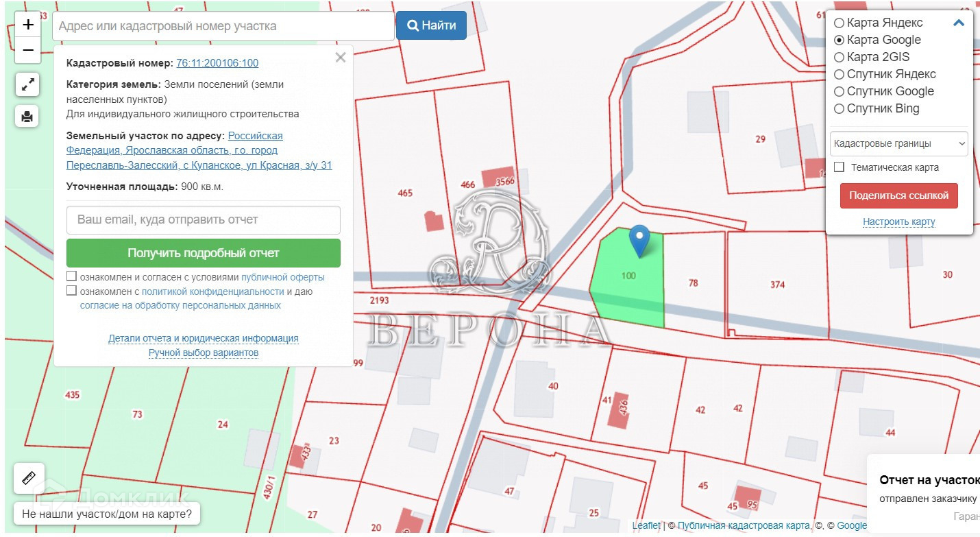Select Карта Яндекс radio option
Image resolution: width=980 pixels, height=537 pixels.
839,23
